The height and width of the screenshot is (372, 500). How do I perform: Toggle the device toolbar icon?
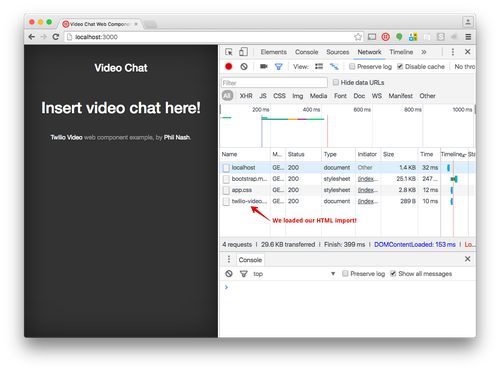point(243,52)
